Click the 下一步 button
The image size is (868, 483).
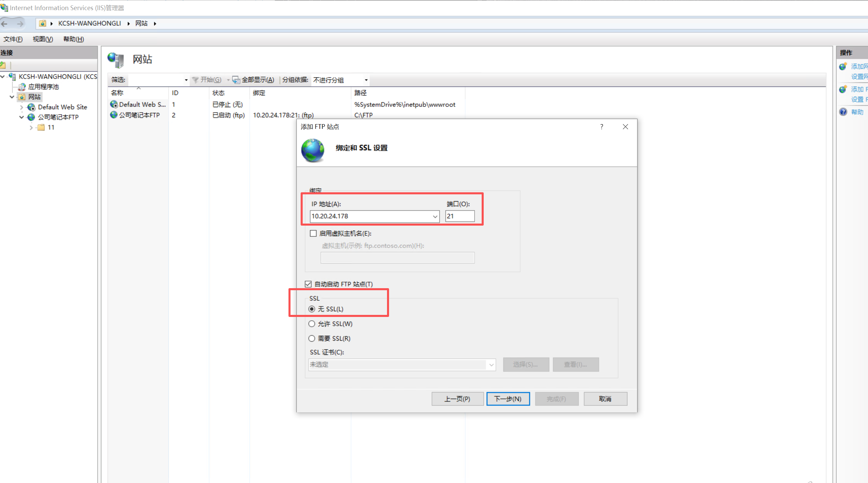click(x=508, y=399)
